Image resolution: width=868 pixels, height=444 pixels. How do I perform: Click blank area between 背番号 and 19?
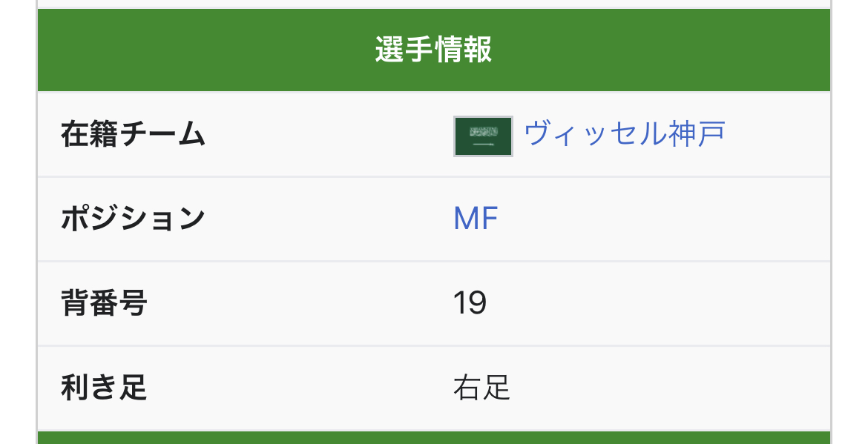click(x=300, y=304)
